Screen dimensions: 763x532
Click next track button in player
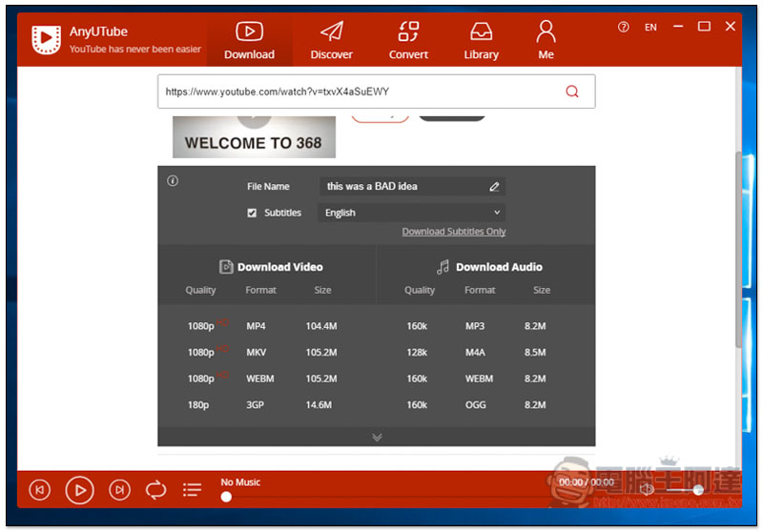(119, 490)
